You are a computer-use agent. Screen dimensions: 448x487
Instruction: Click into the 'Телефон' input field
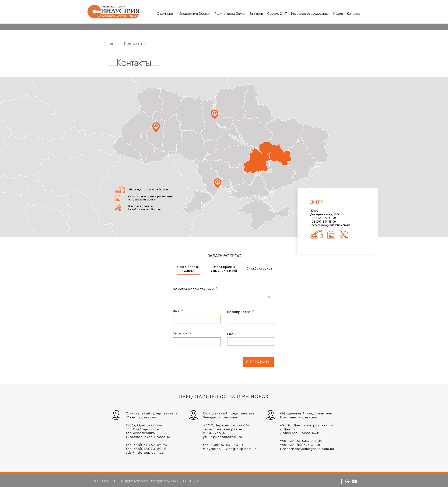point(197,342)
